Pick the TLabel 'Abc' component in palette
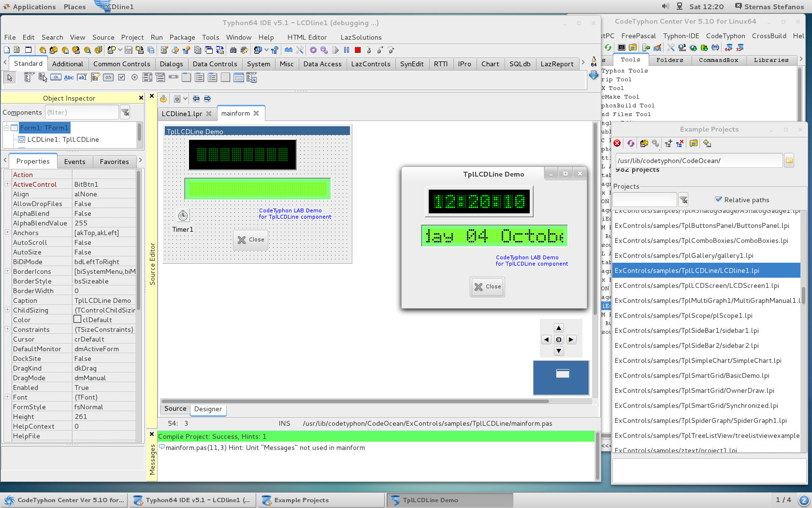The image size is (812, 508). tap(69, 77)
